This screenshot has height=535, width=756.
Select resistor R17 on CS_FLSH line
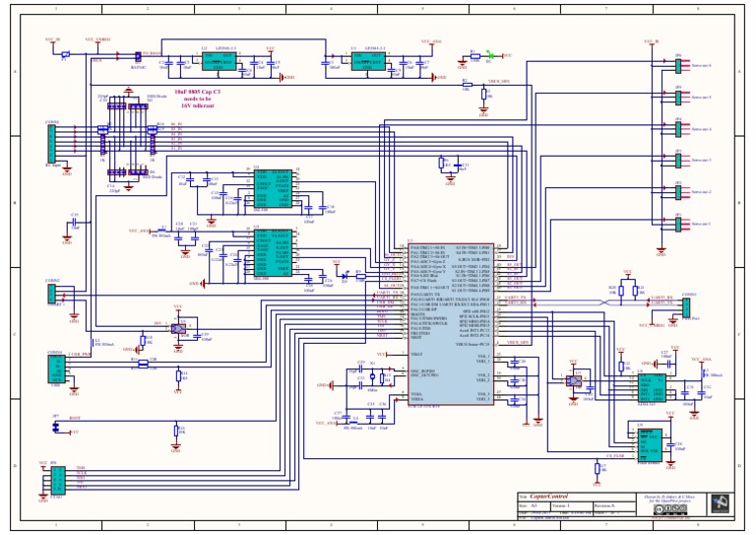(598, 468)
